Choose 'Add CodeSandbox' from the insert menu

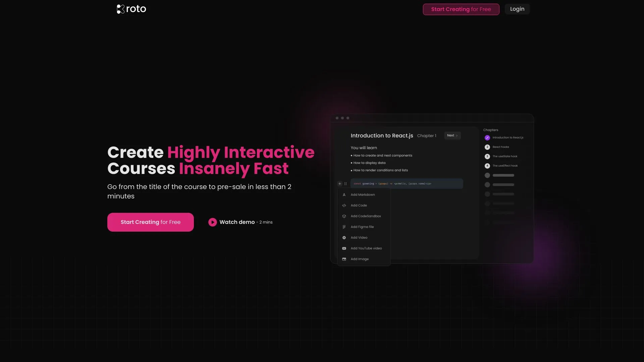coord(366,216)
